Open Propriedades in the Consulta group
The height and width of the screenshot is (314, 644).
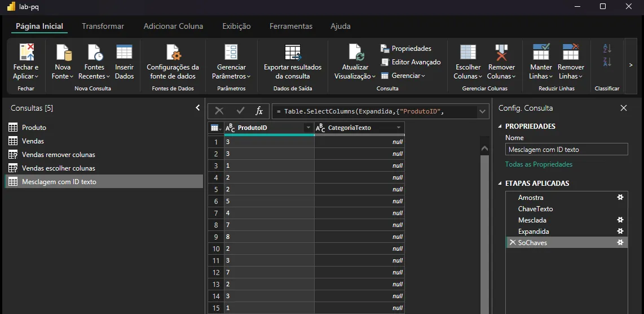point(406,49)
